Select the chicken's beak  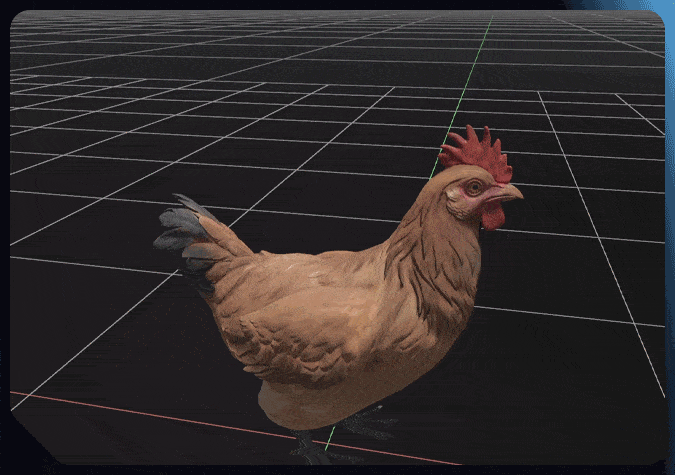pos(510,192)
